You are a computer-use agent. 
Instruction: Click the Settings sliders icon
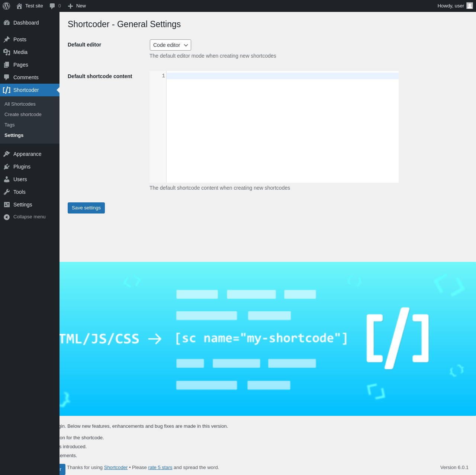click(7, 205)
